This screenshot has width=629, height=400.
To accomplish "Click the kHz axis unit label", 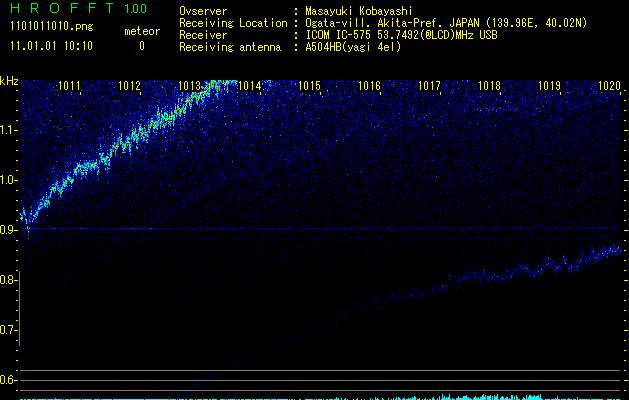I will coord(9,81).
